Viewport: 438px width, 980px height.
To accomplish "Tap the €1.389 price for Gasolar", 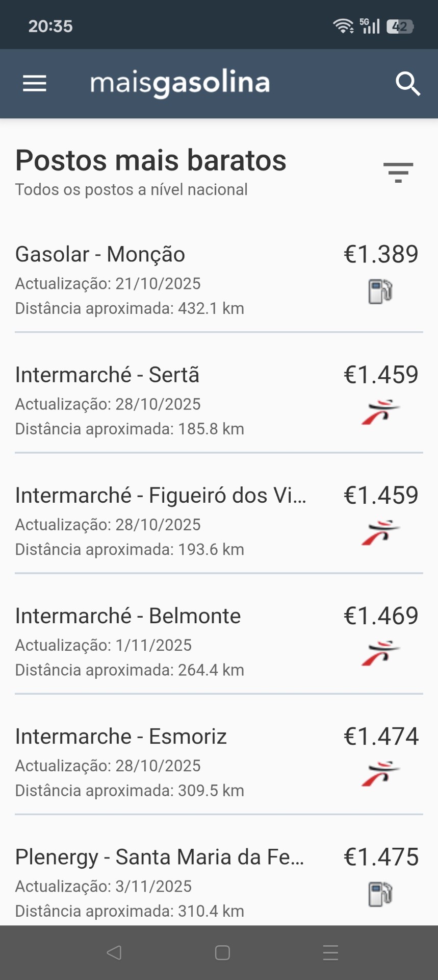I will click(381, 254).
